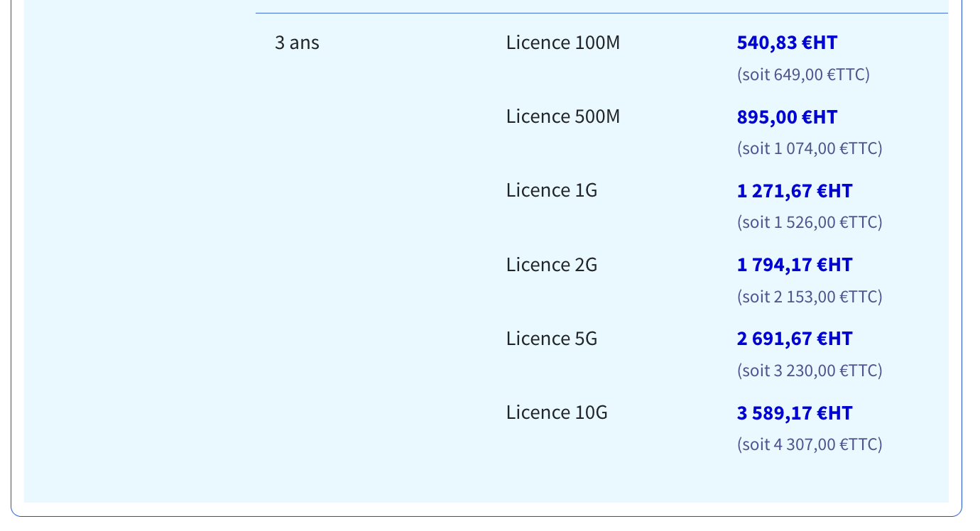Image resolution: width=980 pixels, height=531 pixels.
Task: Click the price 540,83 €HT
Action: tap(787, 43)
